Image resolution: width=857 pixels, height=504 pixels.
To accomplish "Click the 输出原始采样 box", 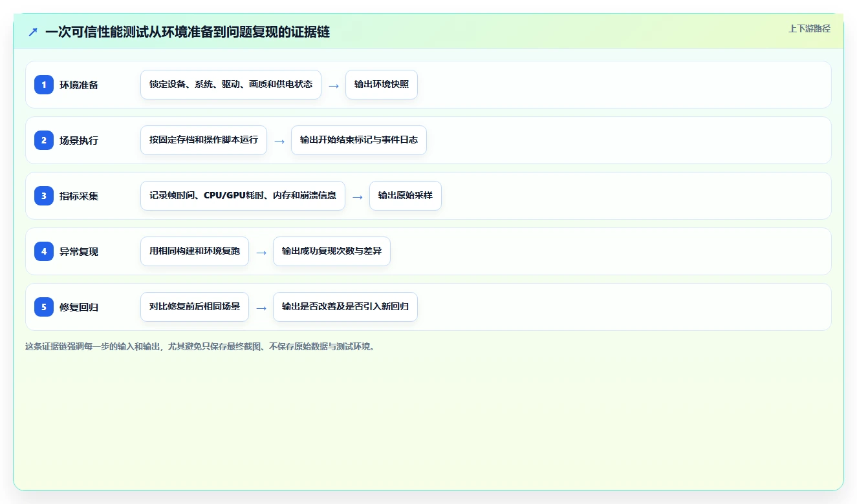I will point(406,196).
